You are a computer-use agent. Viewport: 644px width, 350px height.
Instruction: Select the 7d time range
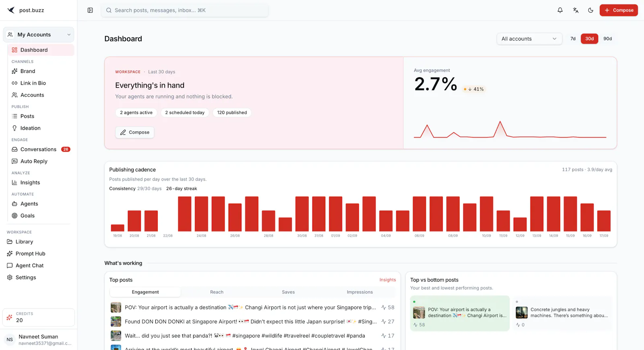tap(573, 39)
